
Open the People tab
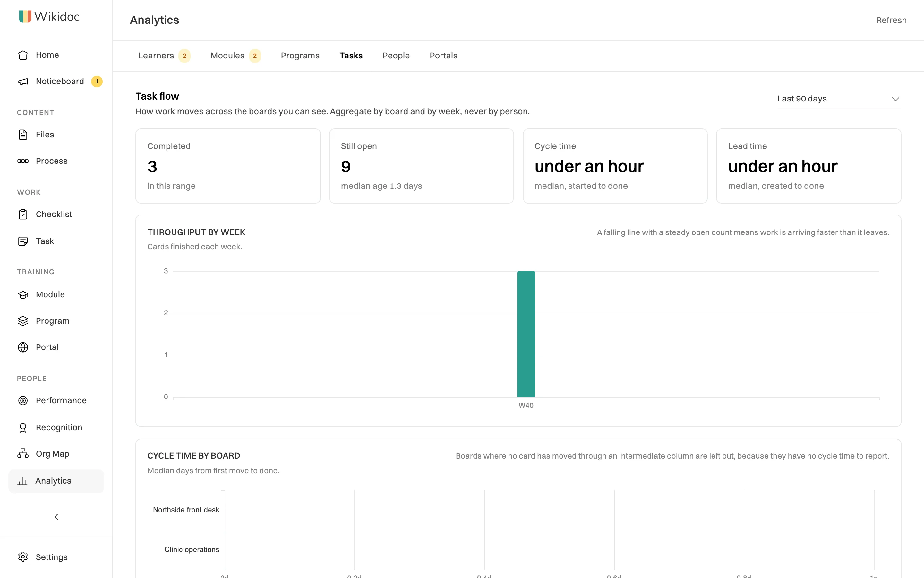[x=396, y=56]
